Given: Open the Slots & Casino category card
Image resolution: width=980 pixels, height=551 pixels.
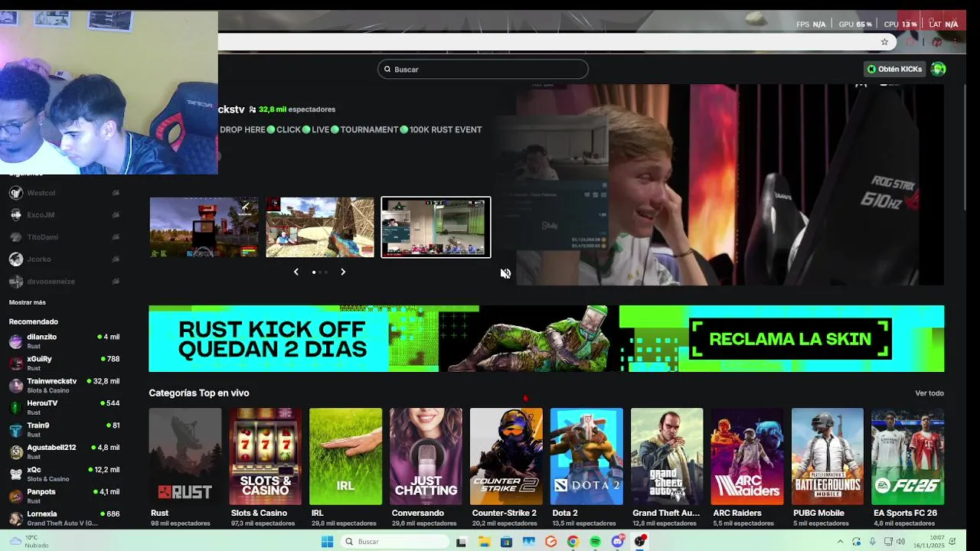Looking at the screenshot, I should [266, 456].
